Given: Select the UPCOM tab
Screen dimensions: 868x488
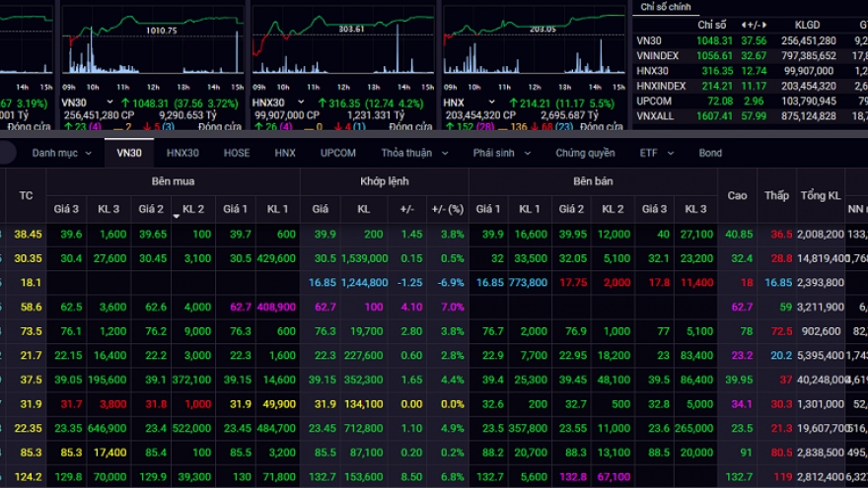Looking at the screenshot, I should [x=337, y=153].
